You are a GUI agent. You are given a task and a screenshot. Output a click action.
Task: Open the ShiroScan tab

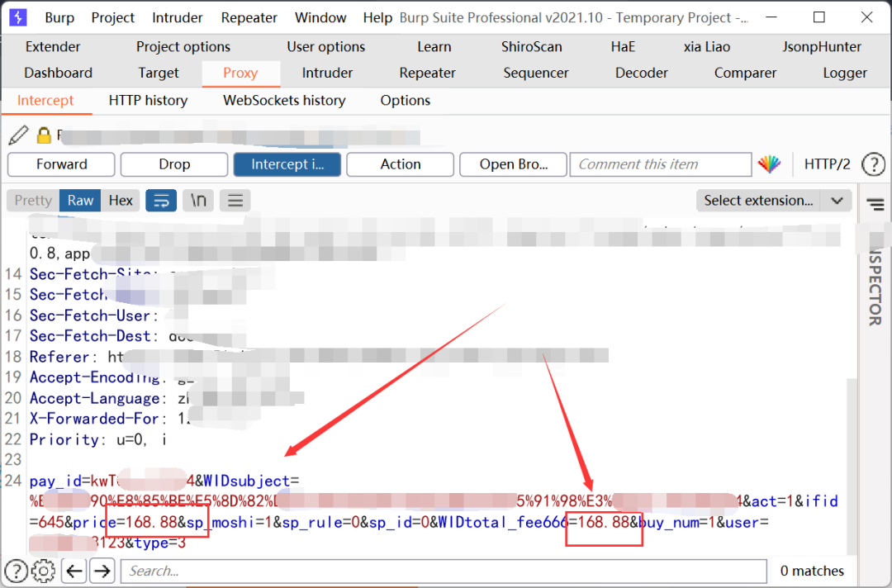point(531,46)
